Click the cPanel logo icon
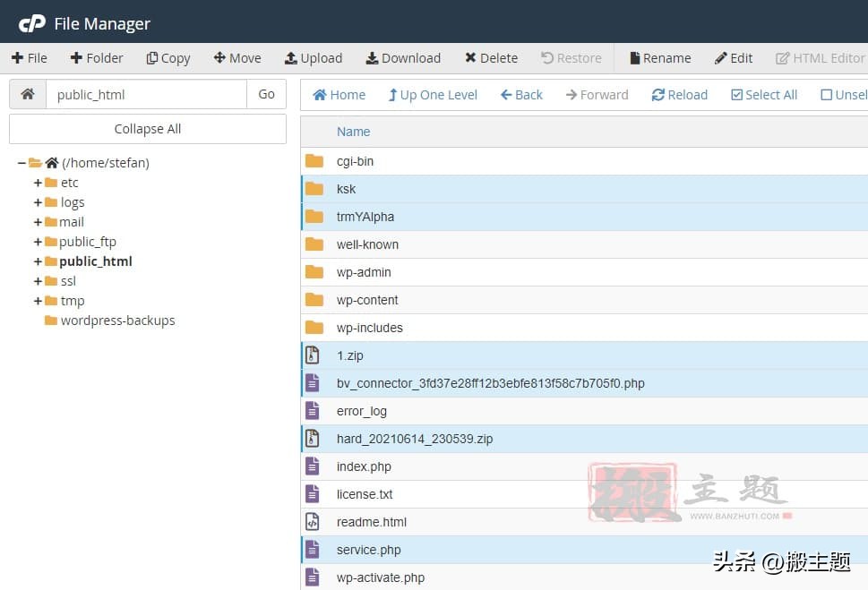The height and width of the screenshot is (590, 868). (x=32, y=23)
